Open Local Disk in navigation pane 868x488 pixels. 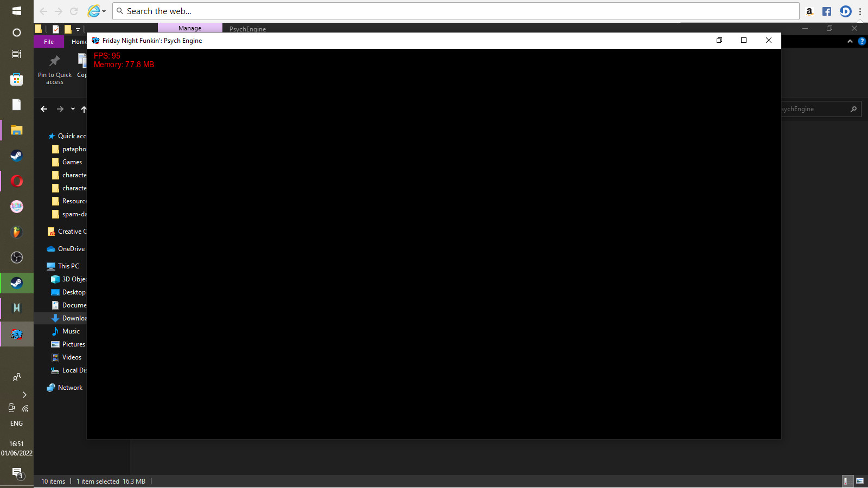coord(69,370)
